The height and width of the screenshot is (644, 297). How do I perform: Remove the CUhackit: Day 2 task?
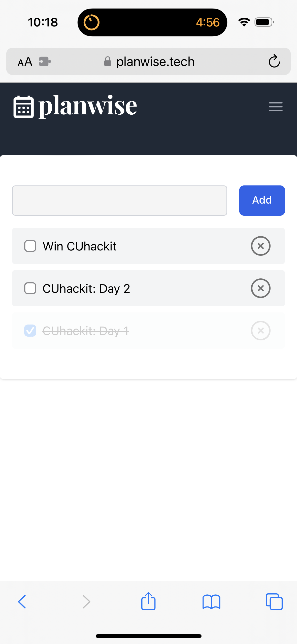point(260,288)
